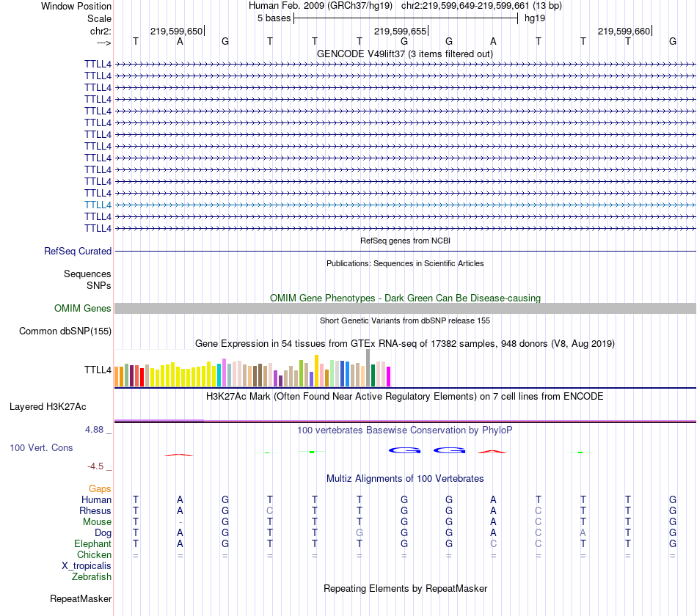Click the Common dbSNP(155) track label
The image size is (697, 616).
point(65,331)
